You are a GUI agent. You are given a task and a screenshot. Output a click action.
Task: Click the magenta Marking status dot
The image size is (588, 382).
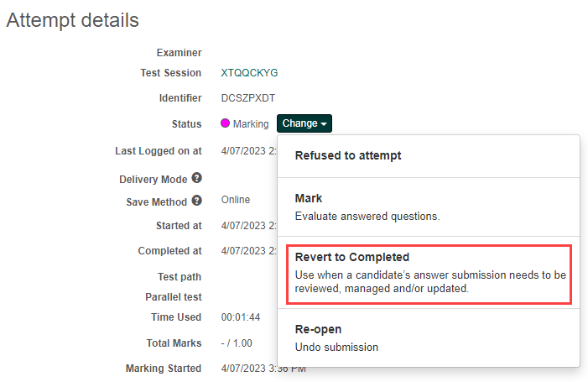[x=225, y=124]
